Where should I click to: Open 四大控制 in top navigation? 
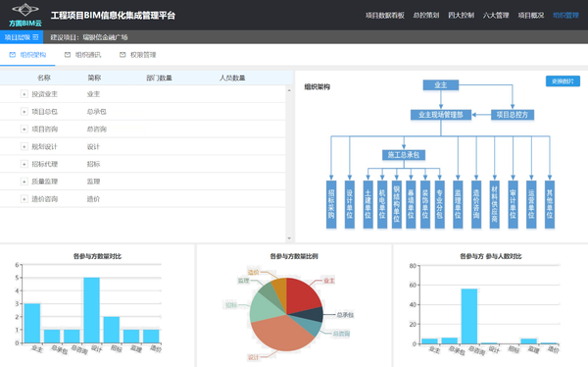pos(461,15)
